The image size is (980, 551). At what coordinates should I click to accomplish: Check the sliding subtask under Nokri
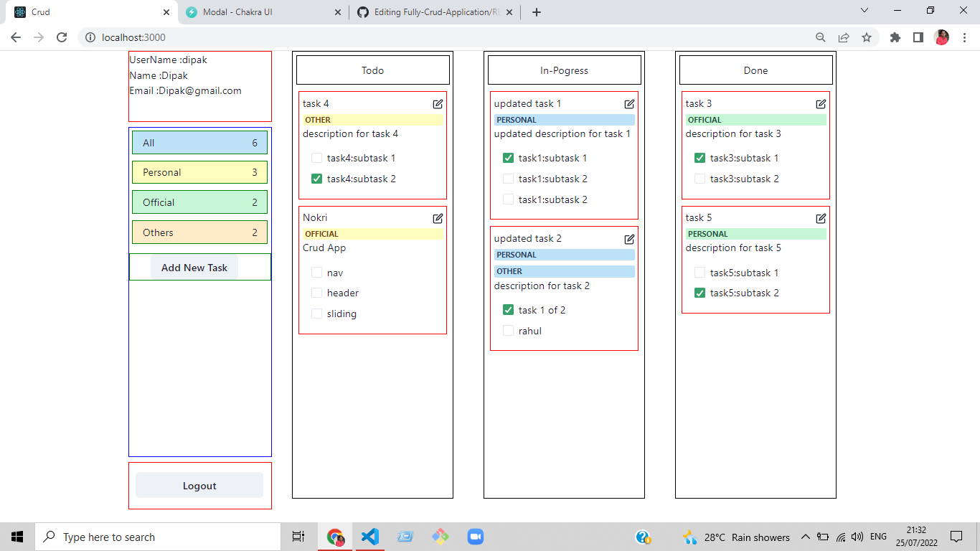(x=316, y=314)
